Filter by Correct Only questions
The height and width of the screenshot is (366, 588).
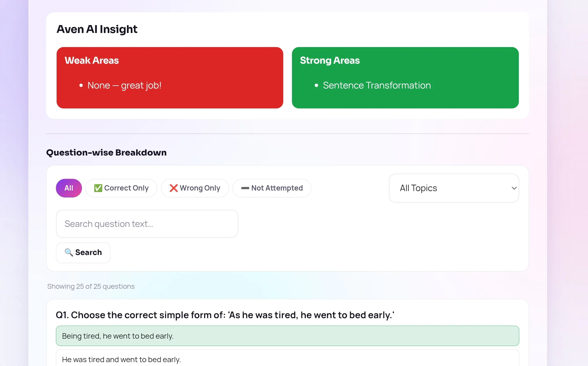click(121, 188)
